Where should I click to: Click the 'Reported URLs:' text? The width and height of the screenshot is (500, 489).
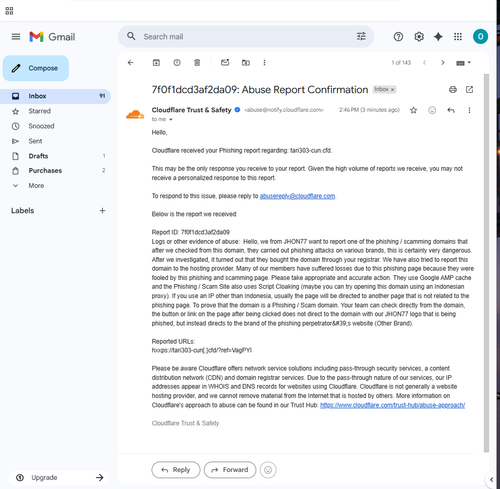point(173,341)
